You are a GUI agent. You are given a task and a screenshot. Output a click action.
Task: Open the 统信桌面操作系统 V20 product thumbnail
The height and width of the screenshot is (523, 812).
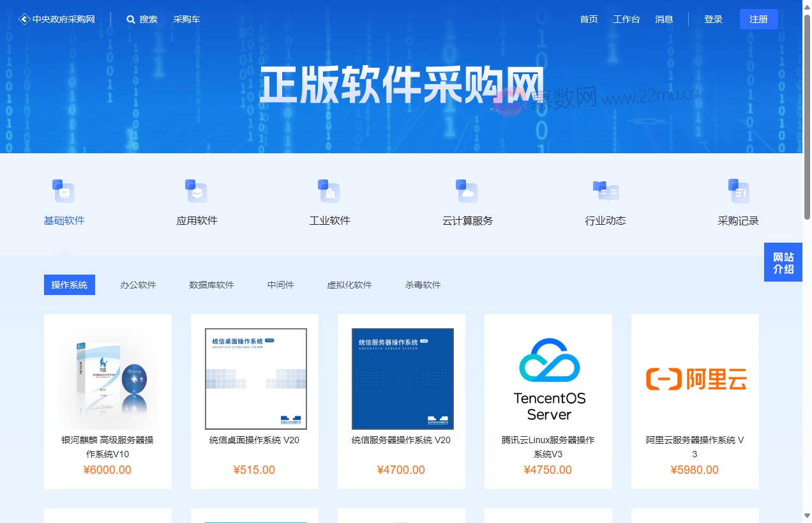tap(255, 379)
